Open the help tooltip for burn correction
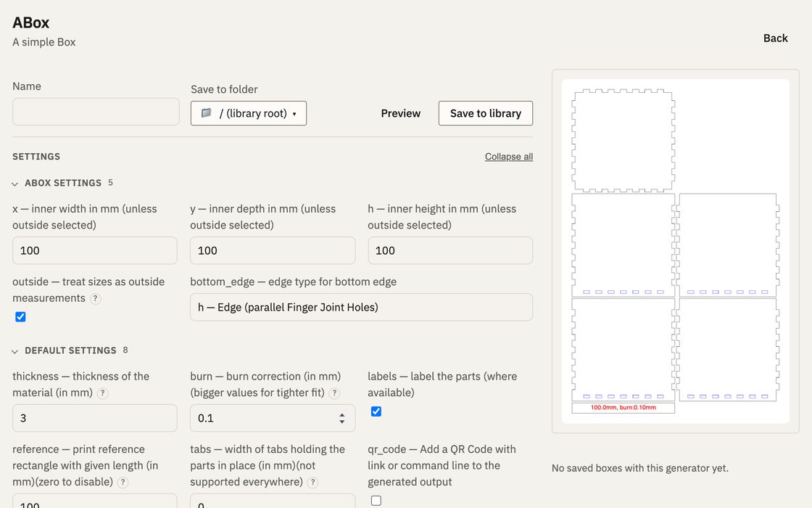The width and height of the screenshot is (812, 508). 334,393
